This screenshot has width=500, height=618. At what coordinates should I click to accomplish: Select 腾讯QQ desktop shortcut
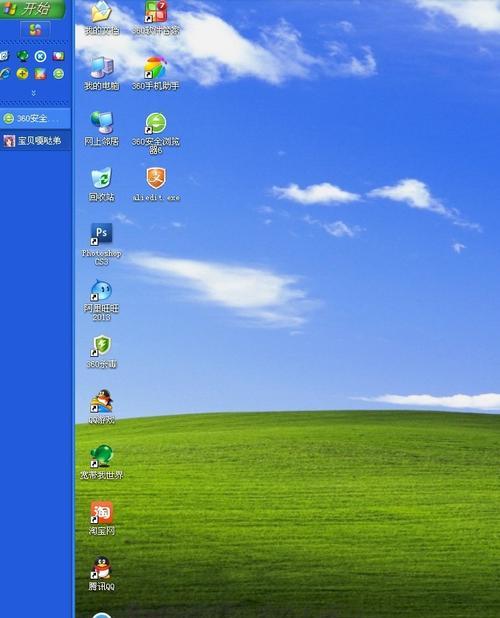click(102, 573)
